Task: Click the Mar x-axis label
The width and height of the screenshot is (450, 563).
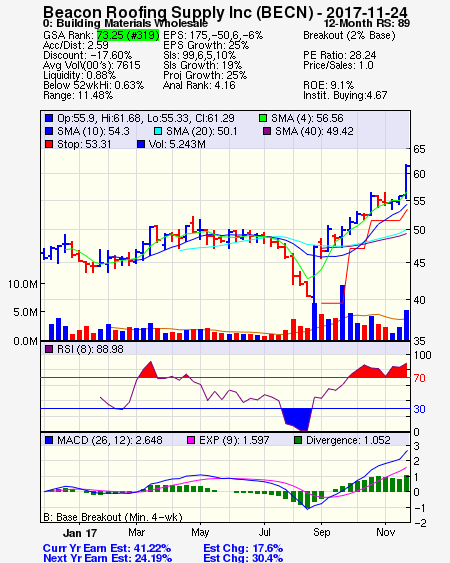Action: pyautogui.click(x=136, y=532)
